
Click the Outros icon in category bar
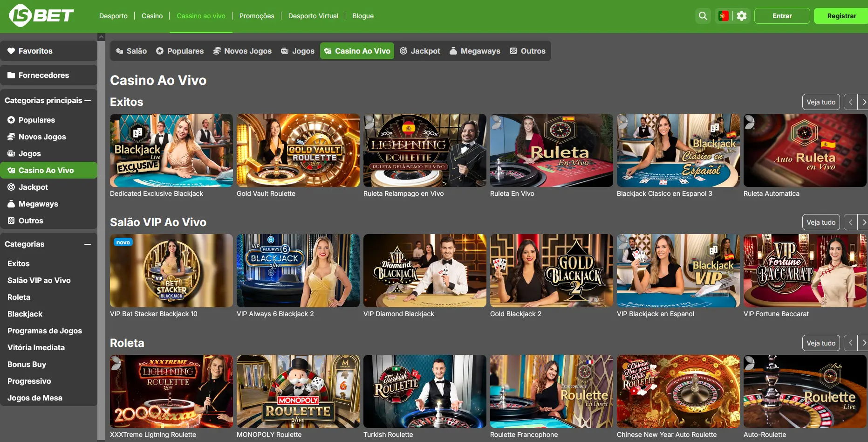pos(513,51)
